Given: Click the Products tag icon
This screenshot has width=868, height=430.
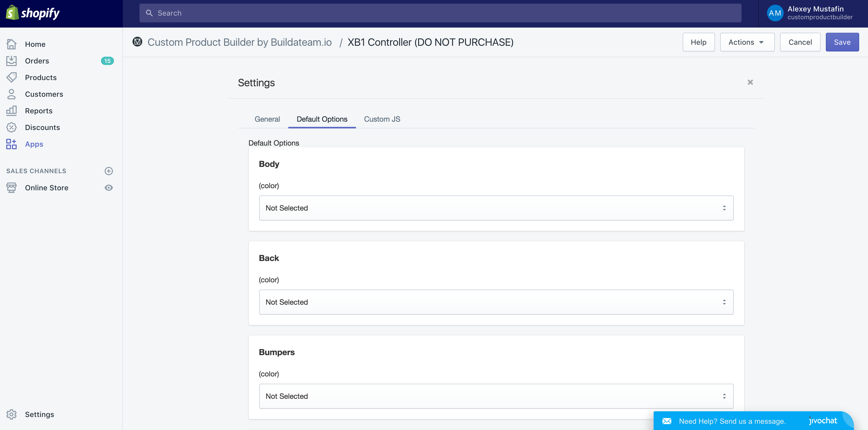Looking at the screenshot, I should 11,77.
